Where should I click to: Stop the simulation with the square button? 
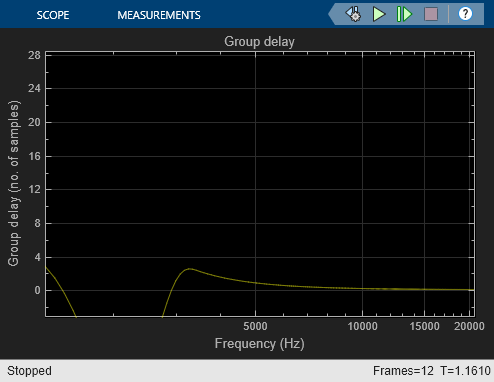point(431,14)
